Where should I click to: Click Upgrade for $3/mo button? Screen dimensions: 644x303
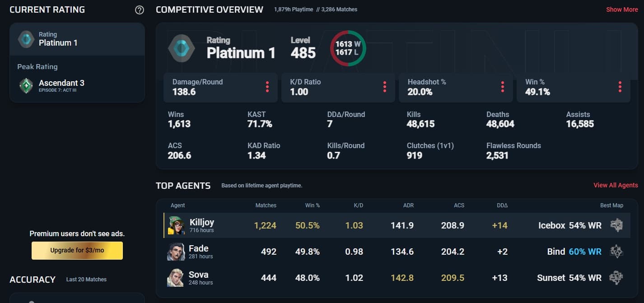click(x=77, y=251)
